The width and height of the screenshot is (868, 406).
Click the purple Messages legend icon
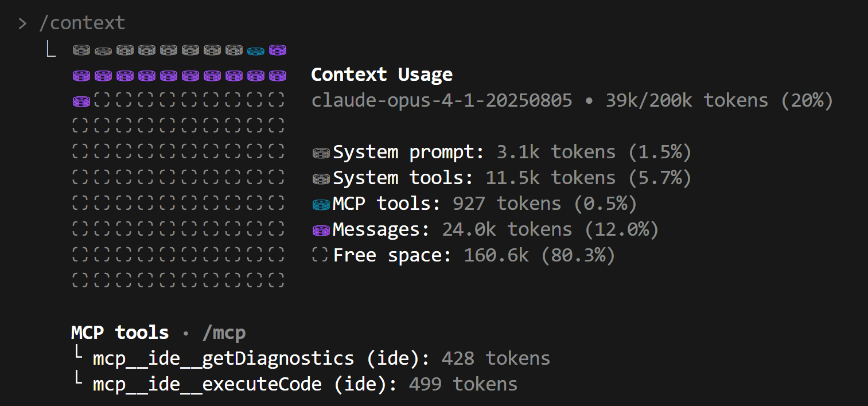321,231
